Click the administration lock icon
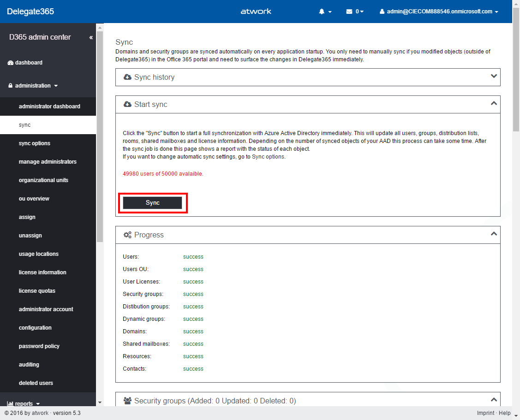 [x=11, y=86]
